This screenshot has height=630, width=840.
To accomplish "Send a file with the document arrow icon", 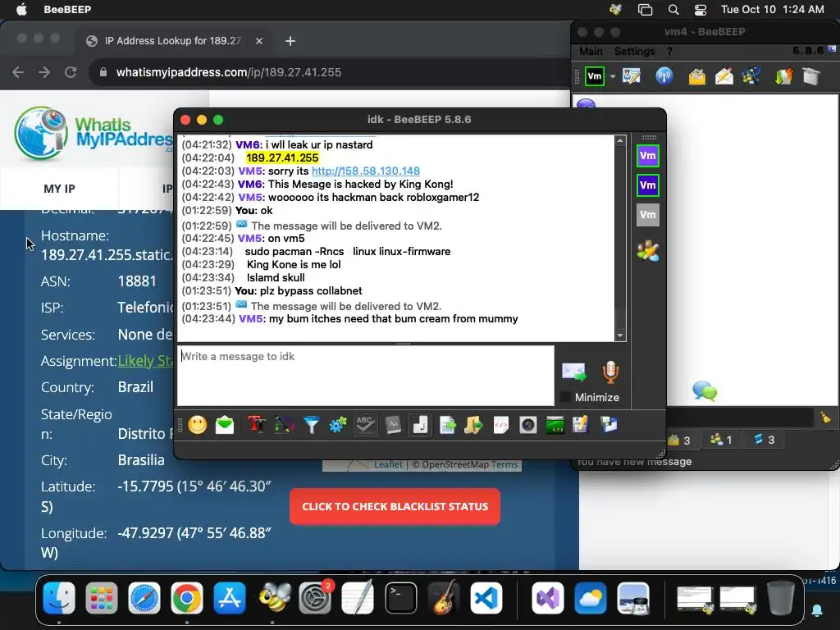I will 447,426.
